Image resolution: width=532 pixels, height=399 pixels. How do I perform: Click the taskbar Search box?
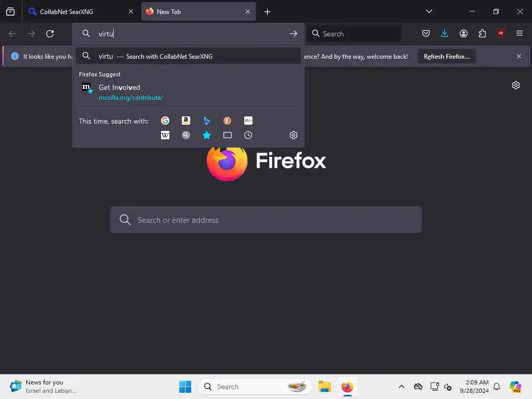click(255, 387)
